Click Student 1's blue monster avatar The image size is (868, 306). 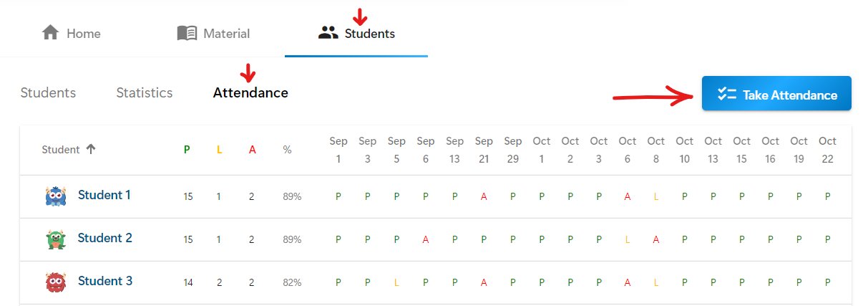(x=56, y=196)
